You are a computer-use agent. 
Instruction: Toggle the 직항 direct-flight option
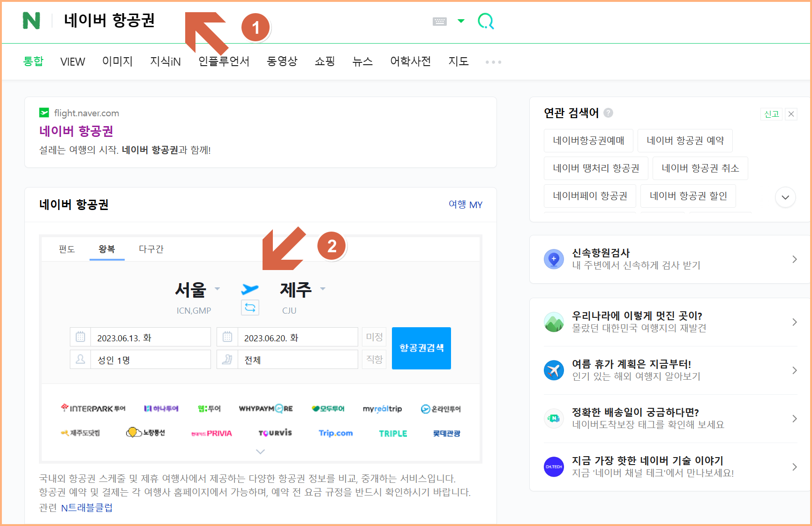[x=374, y=359]
